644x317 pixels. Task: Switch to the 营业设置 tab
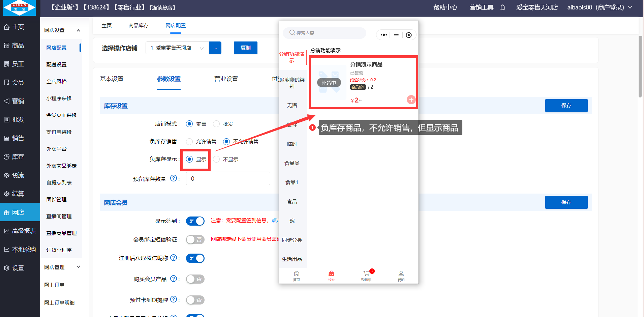tap(226, 79)
